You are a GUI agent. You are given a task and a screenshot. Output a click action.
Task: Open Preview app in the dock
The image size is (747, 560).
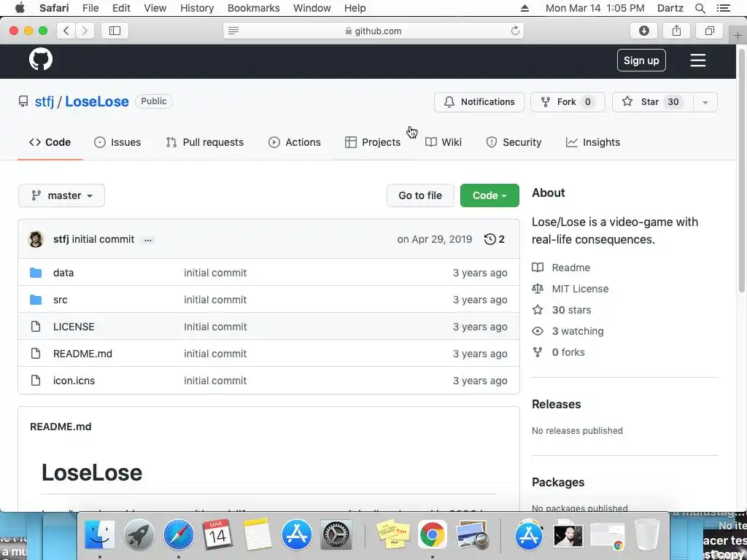pos(472,534)
